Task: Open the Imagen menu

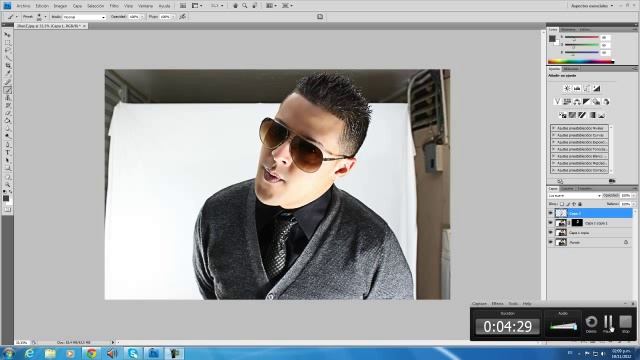Action: pyautogui.click(x=60, y=6)
